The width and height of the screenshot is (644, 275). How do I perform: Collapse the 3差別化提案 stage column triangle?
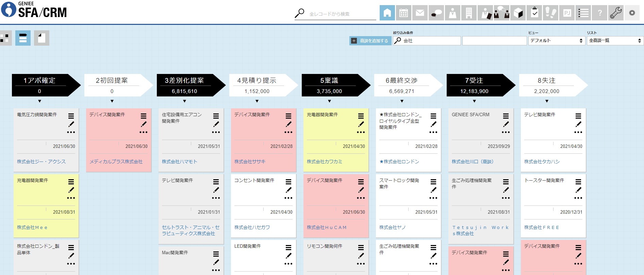(185, 101)
